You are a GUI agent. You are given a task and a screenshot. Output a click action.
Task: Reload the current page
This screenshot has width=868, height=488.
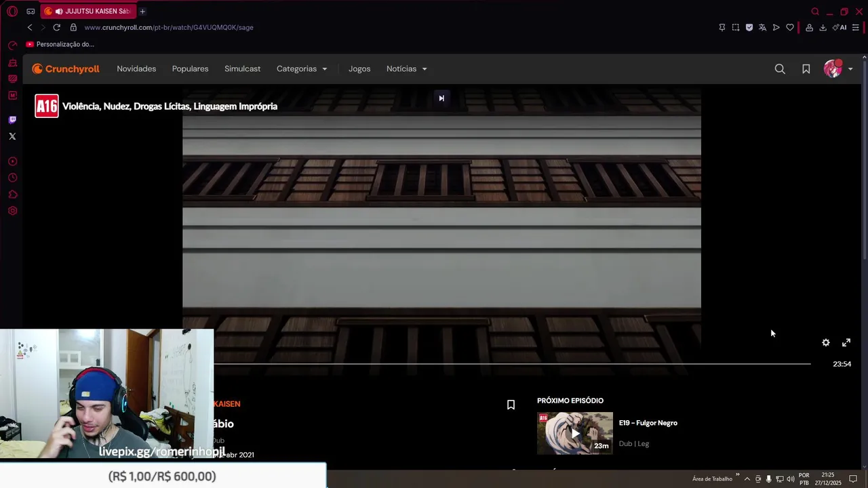(56, 27)
